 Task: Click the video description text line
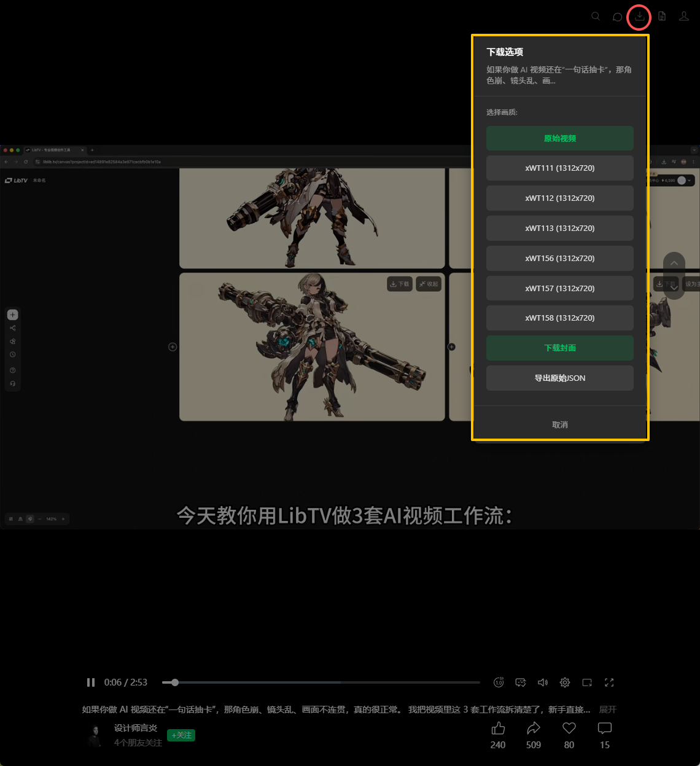coord(336,709)
